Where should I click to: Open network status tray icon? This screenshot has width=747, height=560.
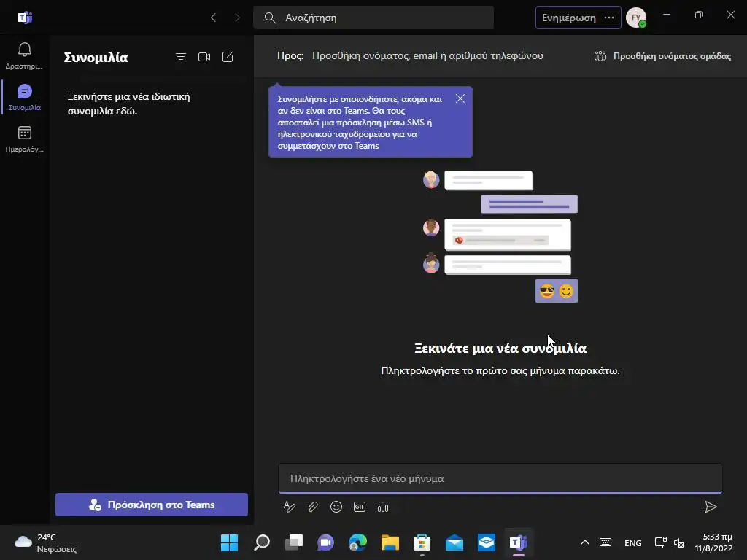(660, 542)
